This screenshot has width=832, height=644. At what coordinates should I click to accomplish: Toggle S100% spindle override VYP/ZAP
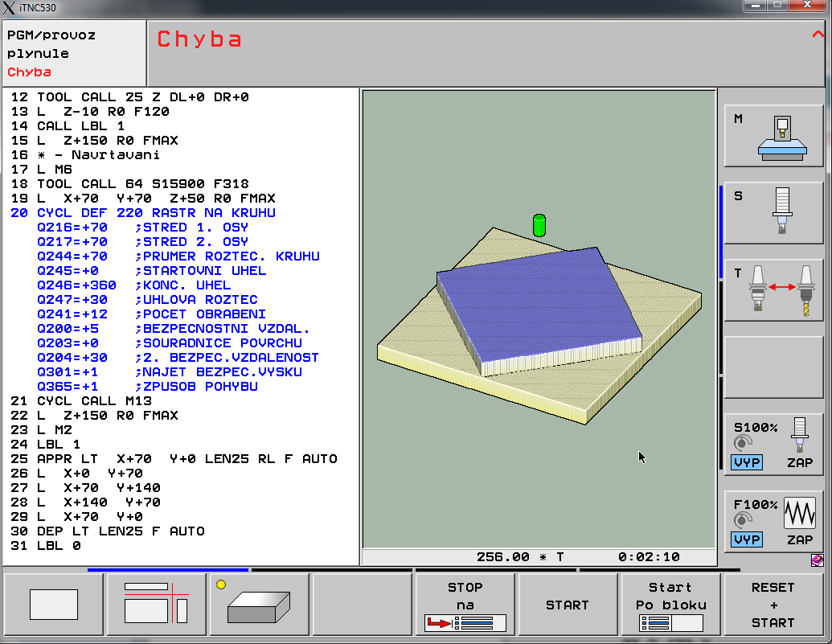[773, 443]
